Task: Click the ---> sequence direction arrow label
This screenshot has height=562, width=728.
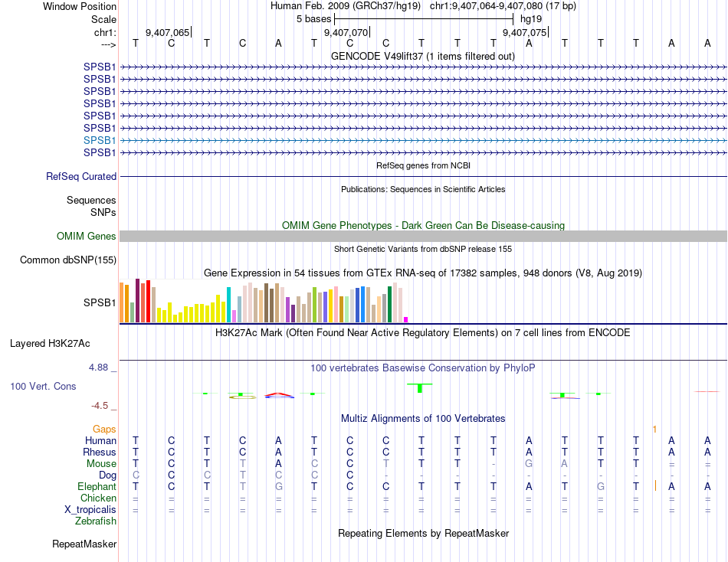Action: click(x=109, y=44)
